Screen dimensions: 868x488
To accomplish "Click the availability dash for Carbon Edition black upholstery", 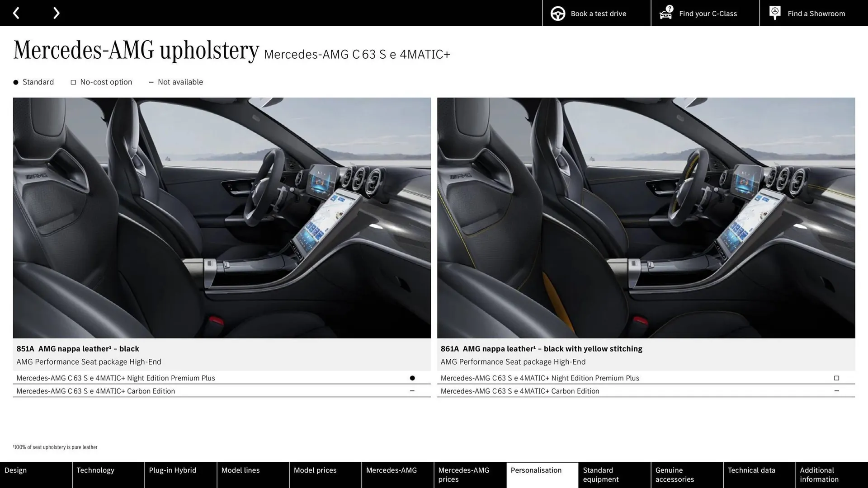I will [x=412, y=391].
